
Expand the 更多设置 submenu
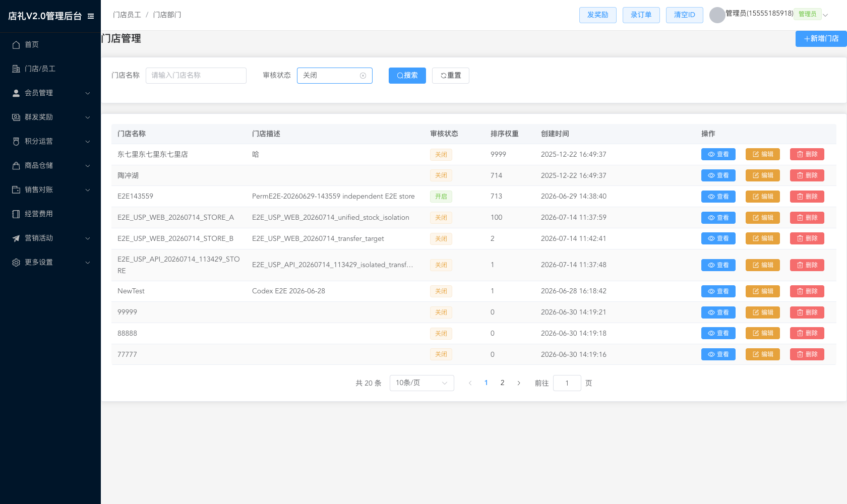click(x=50, y=262)
